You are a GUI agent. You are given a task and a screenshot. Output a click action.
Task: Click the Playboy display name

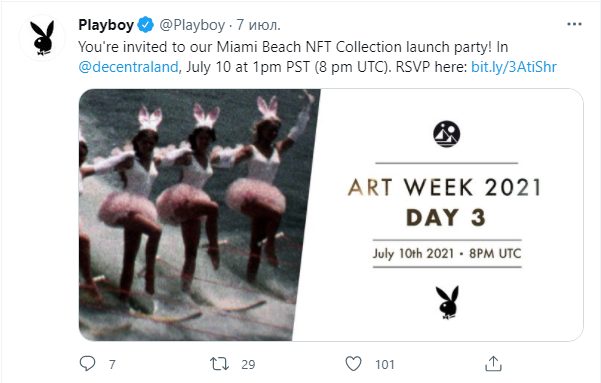click(106, 25)
